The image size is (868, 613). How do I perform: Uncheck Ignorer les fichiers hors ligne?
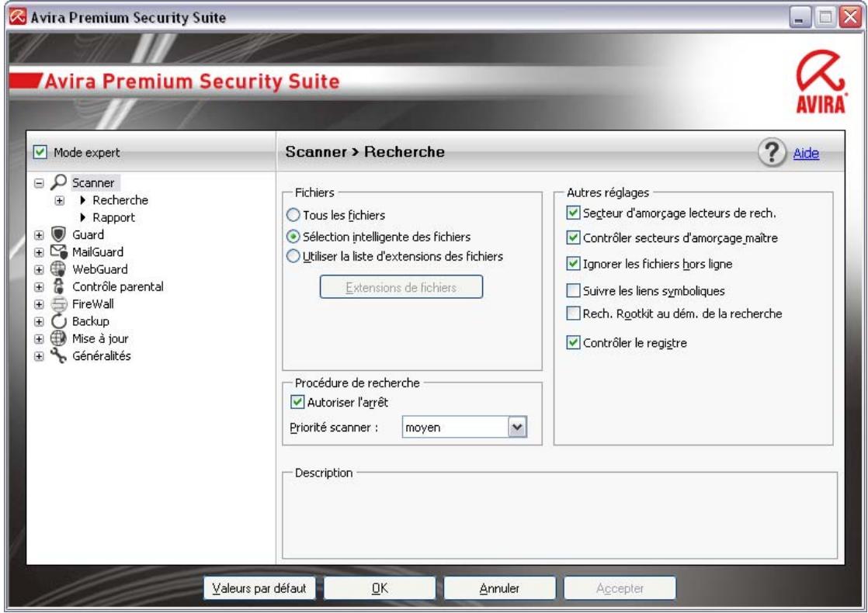pyautogui.click(x=574, y=263)
